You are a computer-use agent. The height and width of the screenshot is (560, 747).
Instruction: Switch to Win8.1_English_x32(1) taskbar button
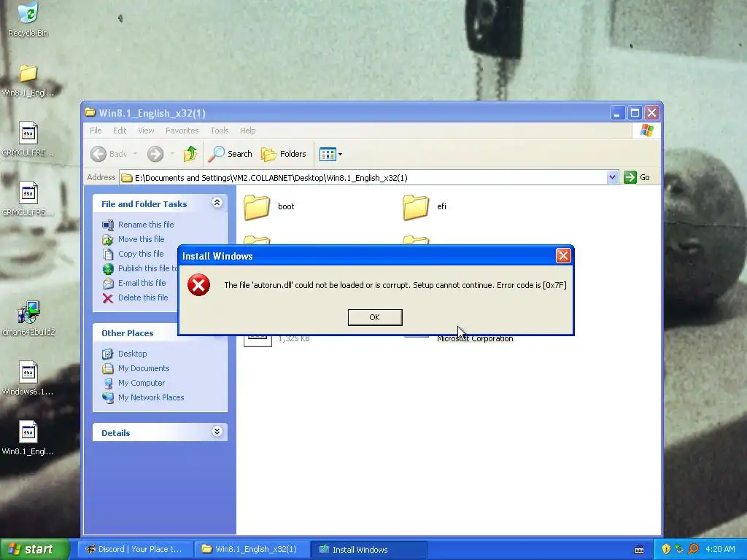pyautogui.click(x=251, y=550)
